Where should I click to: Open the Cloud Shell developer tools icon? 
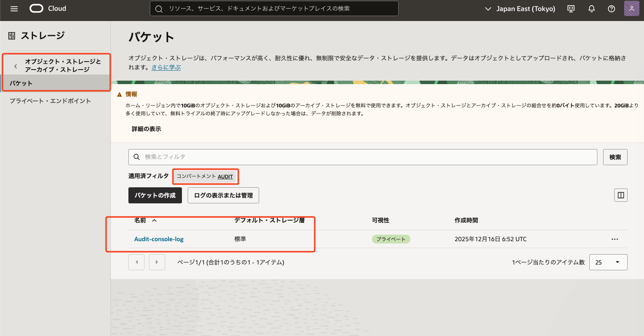[x=571, y=9]
